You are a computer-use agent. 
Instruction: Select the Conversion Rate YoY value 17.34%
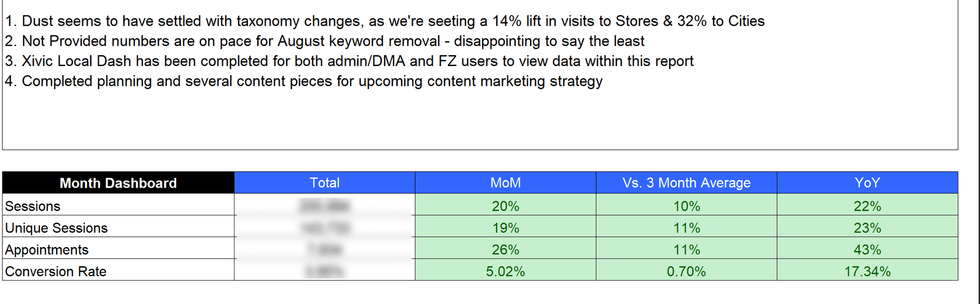pyautogui.click(x=867, y=271)
